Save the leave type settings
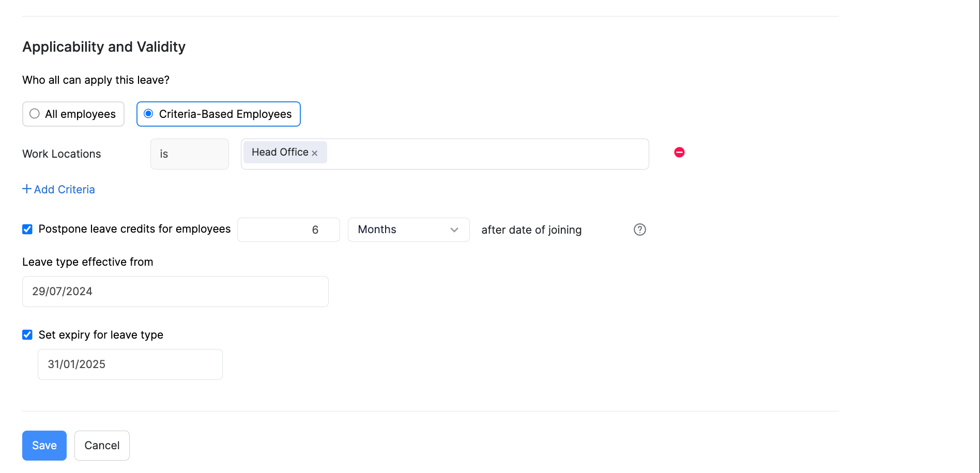 click(44, 446)
